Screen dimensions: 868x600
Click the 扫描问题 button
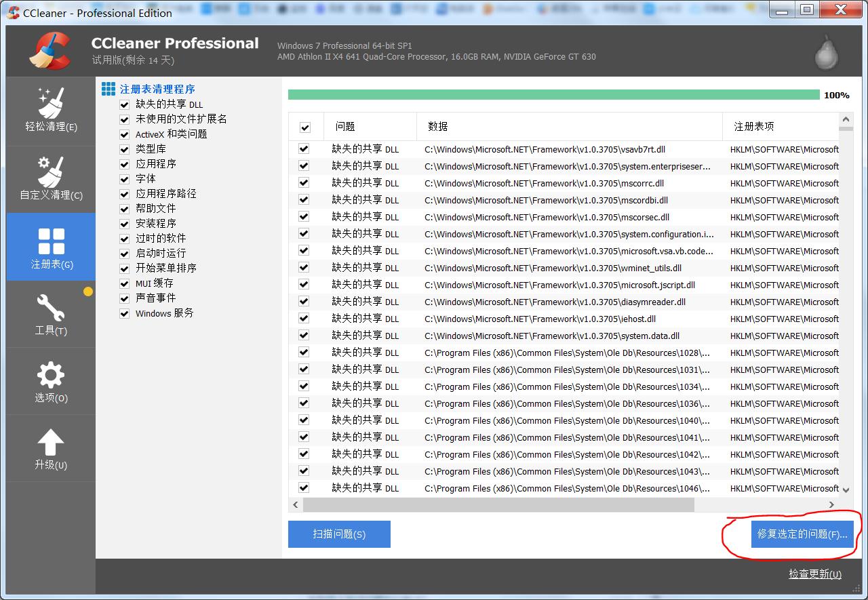point(339,534)
